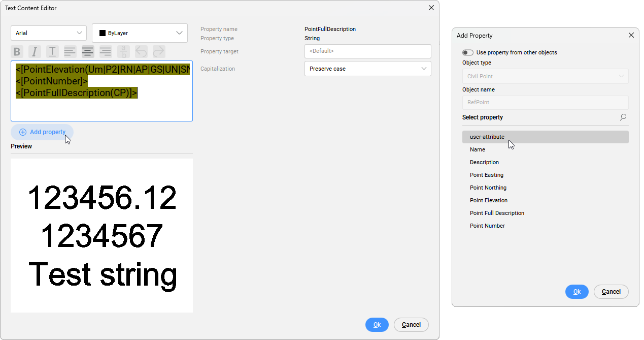Image resolution: width=644 pixels, height=340 pixels.
Task: Toggle bold text formatting
Action: tap(17, 51)
